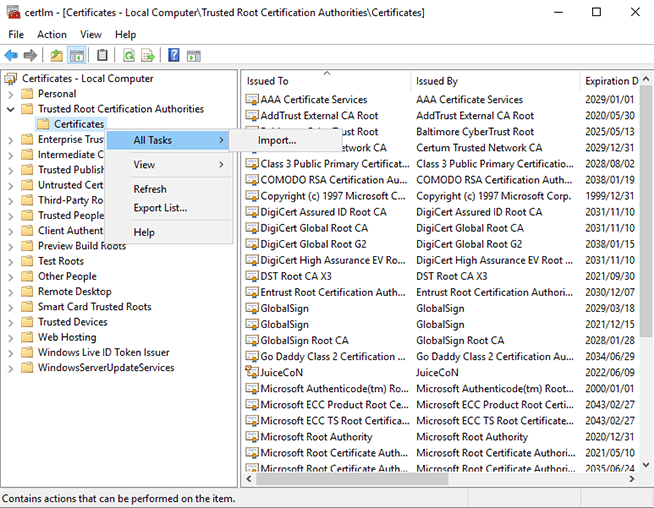Screen dimensions: 654x508
Task: Click the horizontal scrollbar left arrow
Action: click(x=249, y=478)
